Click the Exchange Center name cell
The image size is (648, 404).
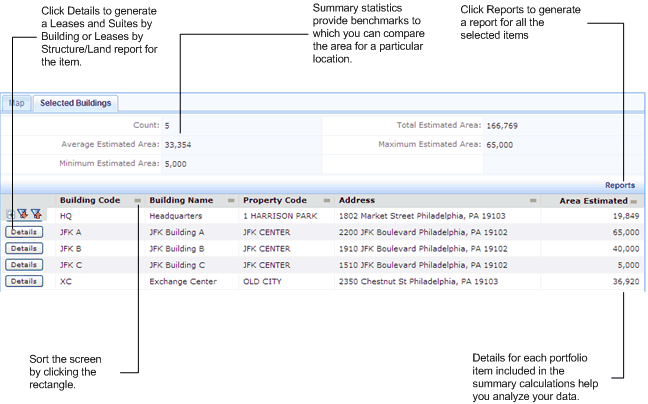[183, 281]
